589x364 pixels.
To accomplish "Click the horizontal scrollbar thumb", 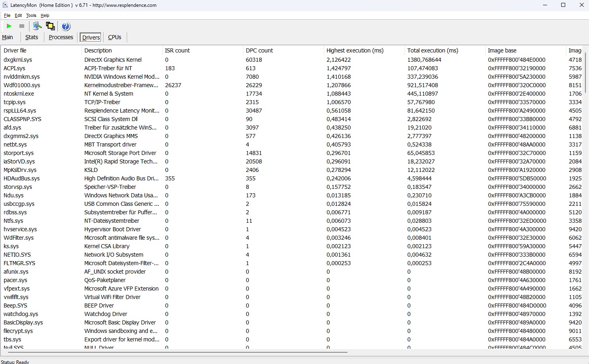I will (x=178, y=352).
